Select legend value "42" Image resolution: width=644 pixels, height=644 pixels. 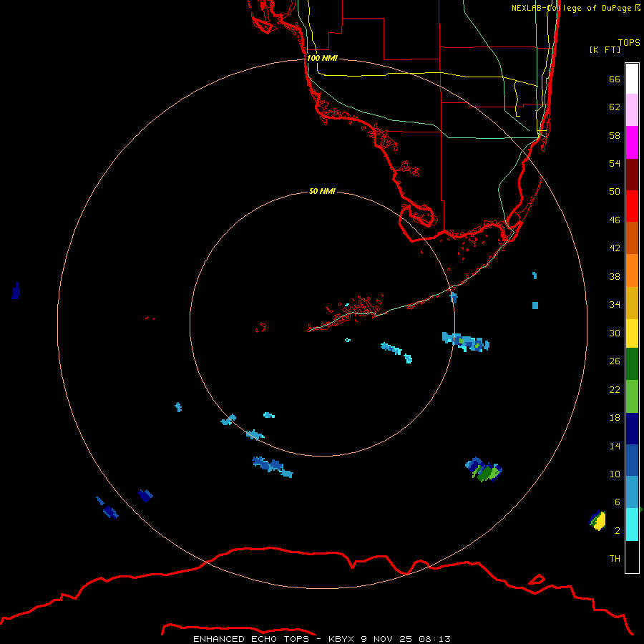pos(615,248)
